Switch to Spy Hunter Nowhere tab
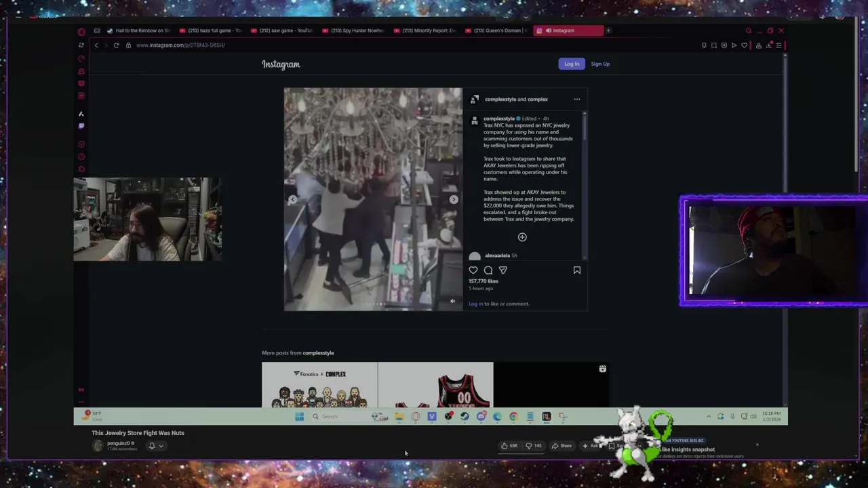This screenshot has width=868, height=488. [x=353, y=30]
